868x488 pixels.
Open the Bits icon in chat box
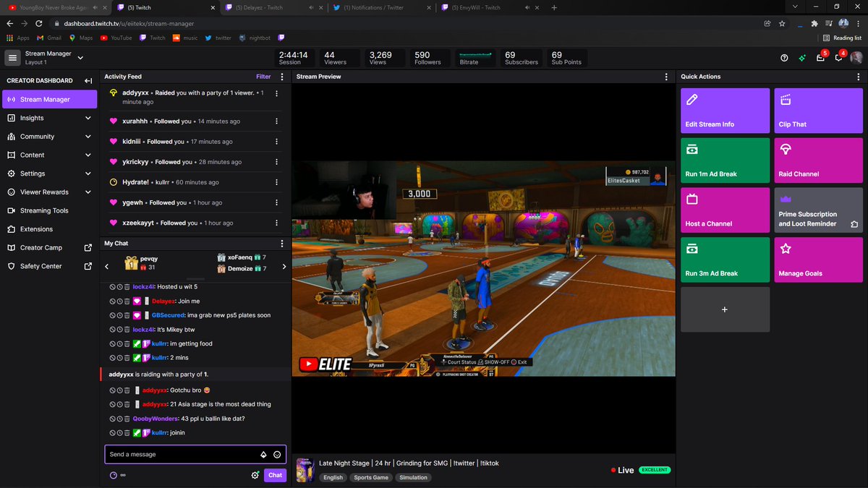(x=263, y=455)
